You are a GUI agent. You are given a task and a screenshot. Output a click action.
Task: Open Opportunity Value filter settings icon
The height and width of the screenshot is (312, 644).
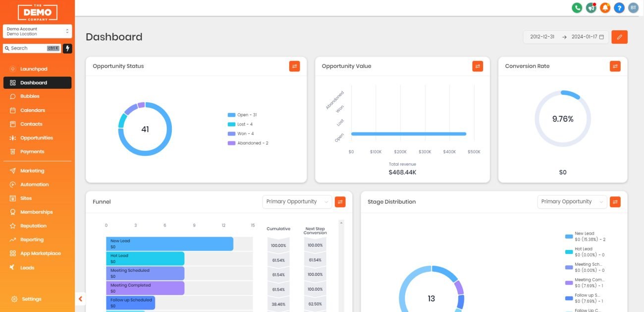point(478,66)
